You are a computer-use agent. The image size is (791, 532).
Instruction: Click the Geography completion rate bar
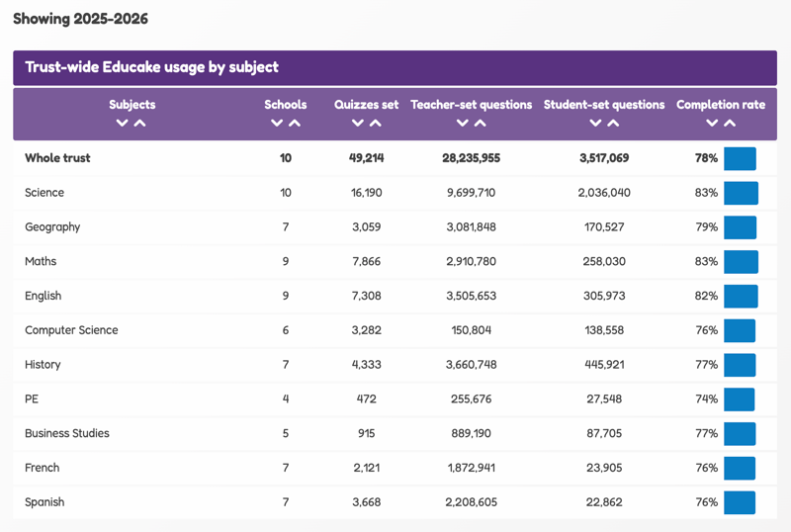(x=740, y=227)
